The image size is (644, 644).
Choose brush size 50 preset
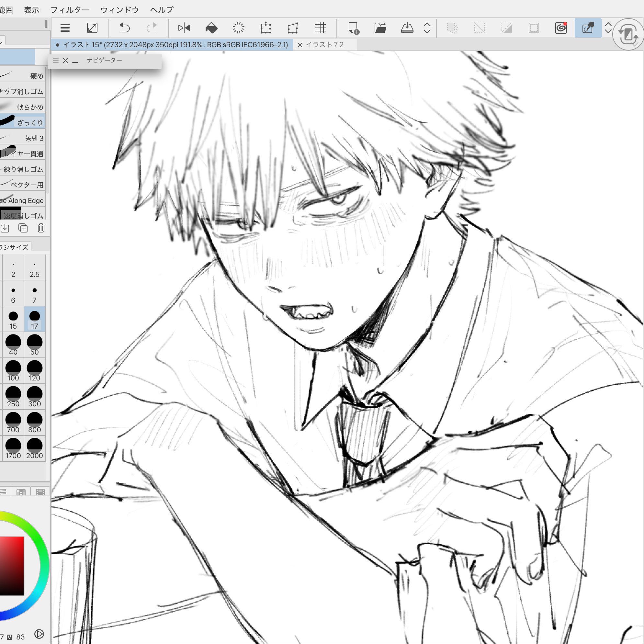pos(34,345)
